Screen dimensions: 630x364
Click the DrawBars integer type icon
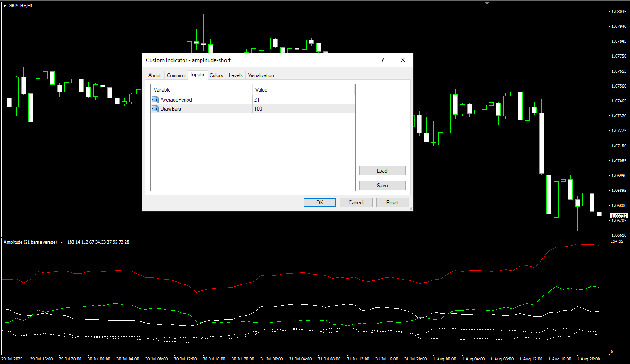tap(155, 109)
